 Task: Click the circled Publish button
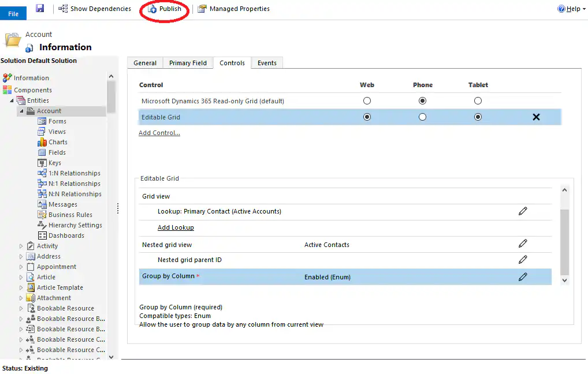163,9
